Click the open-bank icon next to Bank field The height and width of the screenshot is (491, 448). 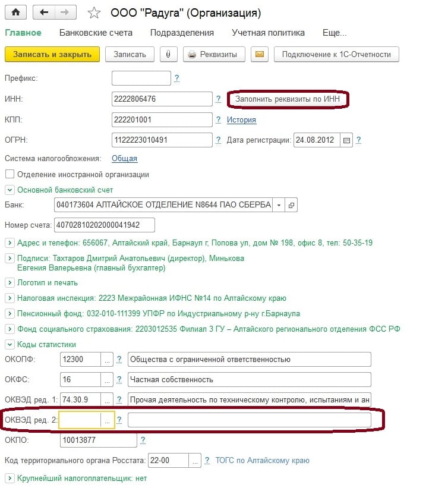coord(291,205)
